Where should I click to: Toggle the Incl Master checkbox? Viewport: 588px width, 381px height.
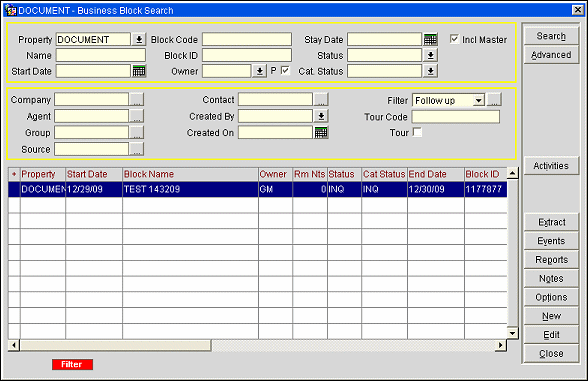click(x=454, y=39)
